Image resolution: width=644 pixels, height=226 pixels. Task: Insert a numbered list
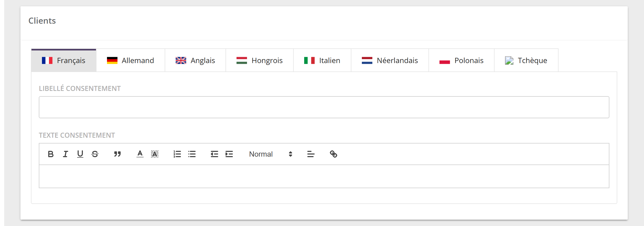click(x=177, y=154)
